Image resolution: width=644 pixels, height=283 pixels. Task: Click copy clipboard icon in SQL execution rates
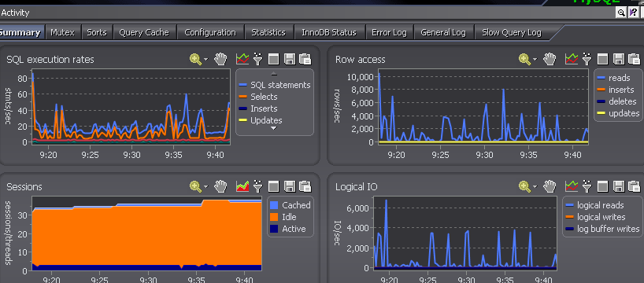[305, 60]
